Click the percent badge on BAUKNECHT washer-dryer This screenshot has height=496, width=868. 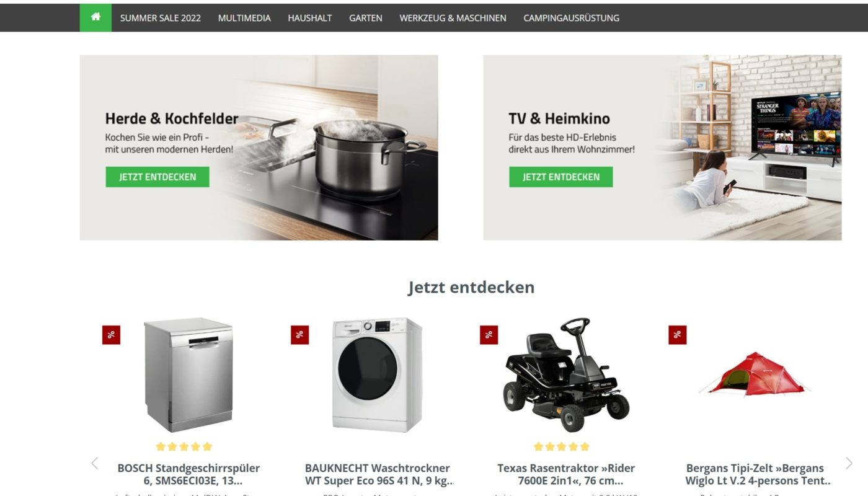[299, 335]
